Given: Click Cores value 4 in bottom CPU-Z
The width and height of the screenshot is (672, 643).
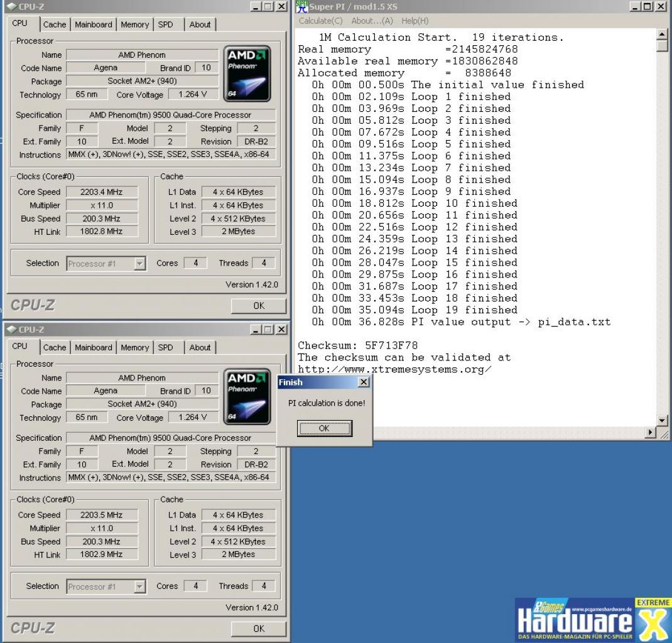Looking at the screenshot, I should tap(196, 586).
